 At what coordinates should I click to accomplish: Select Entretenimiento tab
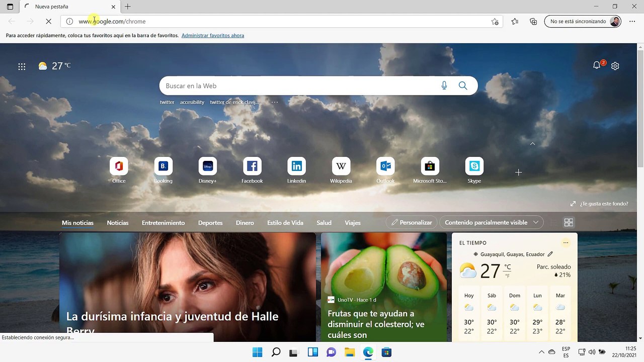pyautogui.click(x=163, y=223)
